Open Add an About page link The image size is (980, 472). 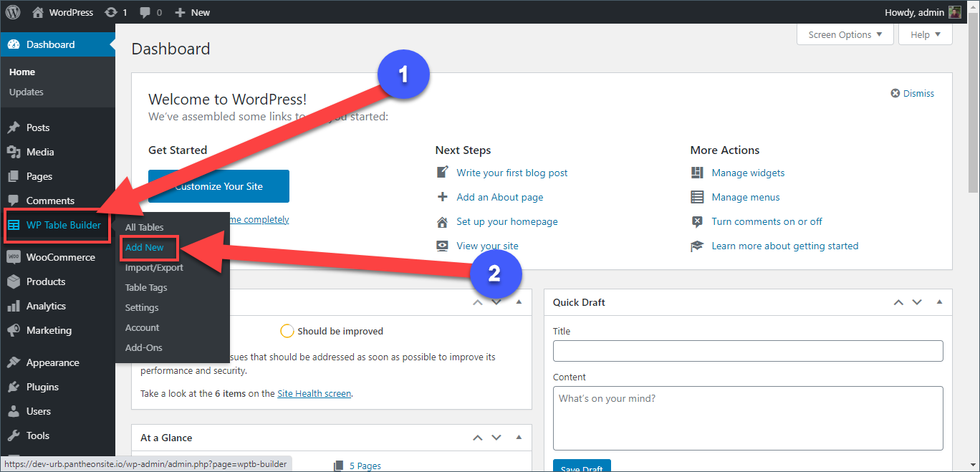(x=500, y=197)
